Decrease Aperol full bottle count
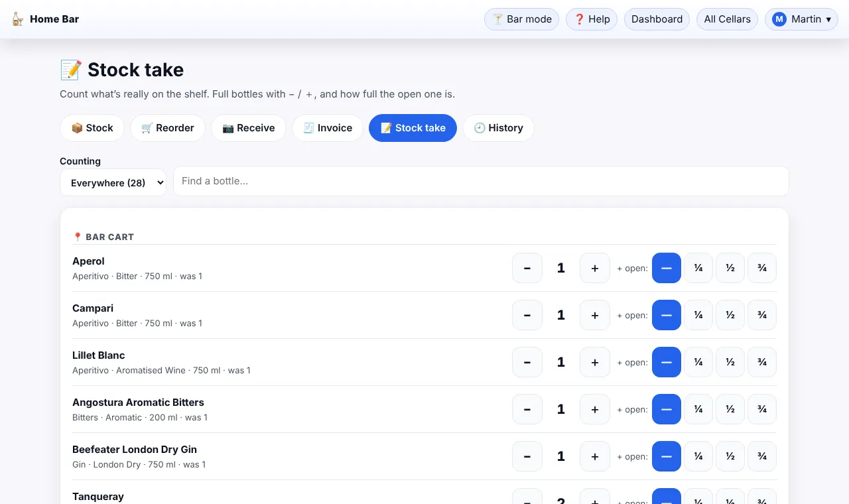This screenshot has width=849, height=504. pyautogui.click(x=527, y=268)
